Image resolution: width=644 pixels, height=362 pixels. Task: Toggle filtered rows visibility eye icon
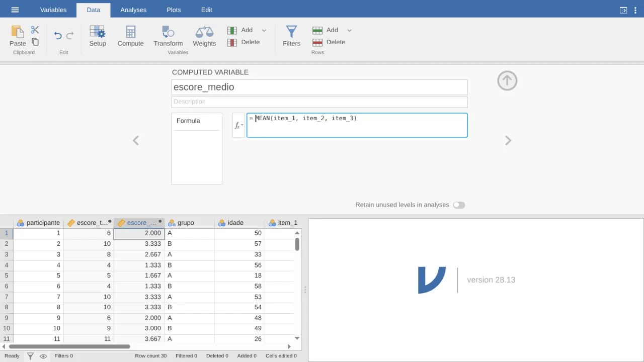click(x=43, y=356)
